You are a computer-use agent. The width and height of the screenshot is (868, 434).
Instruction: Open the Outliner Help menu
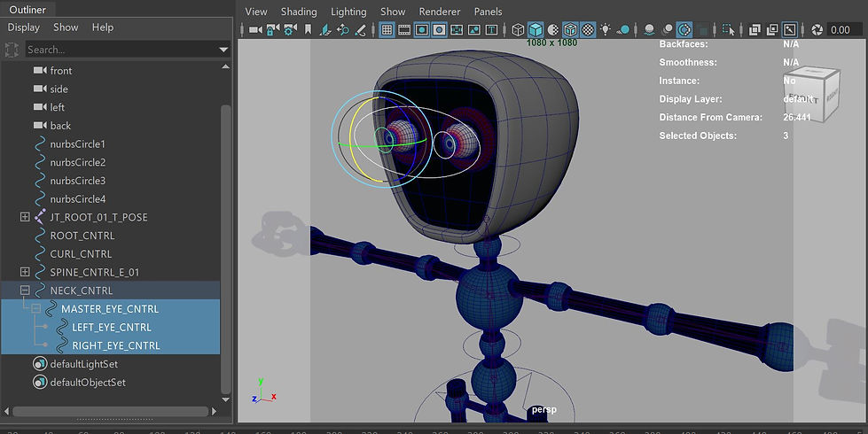(103, 27)
